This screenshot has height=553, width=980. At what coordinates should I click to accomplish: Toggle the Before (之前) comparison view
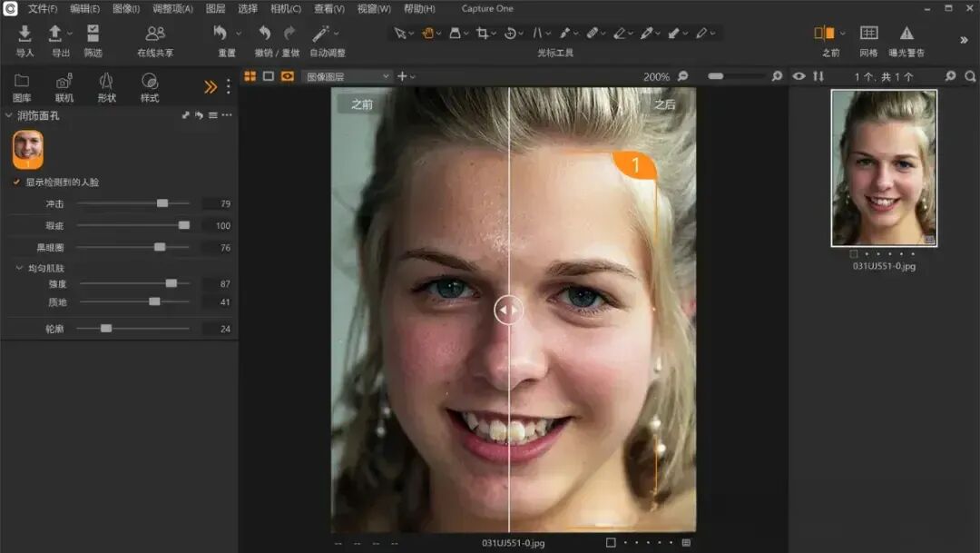point(824,34)
